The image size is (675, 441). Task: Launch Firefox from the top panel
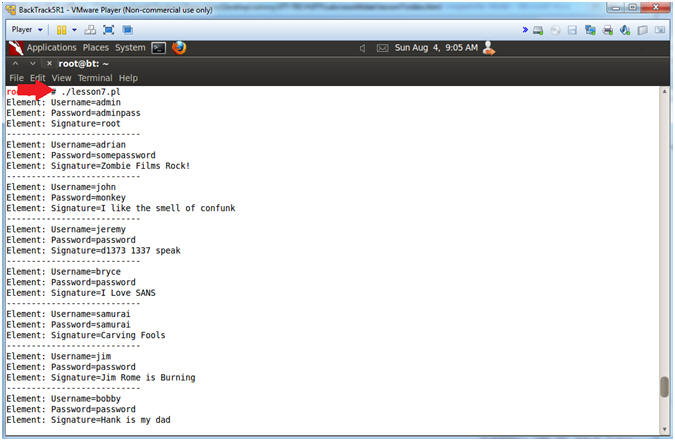pos(179,47)
